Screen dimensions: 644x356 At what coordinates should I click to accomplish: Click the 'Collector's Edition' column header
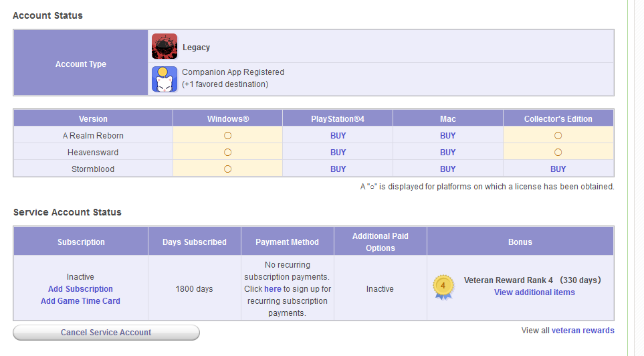[558, 119]
